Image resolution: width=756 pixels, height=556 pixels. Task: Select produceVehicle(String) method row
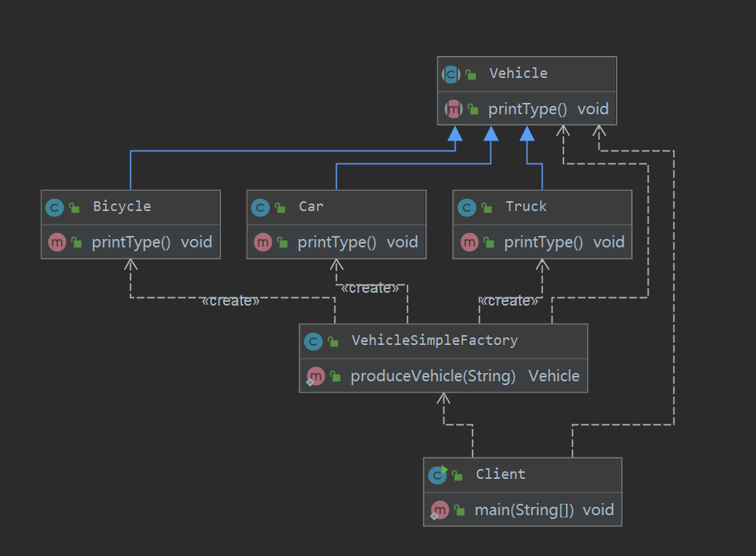pos(443,376)
